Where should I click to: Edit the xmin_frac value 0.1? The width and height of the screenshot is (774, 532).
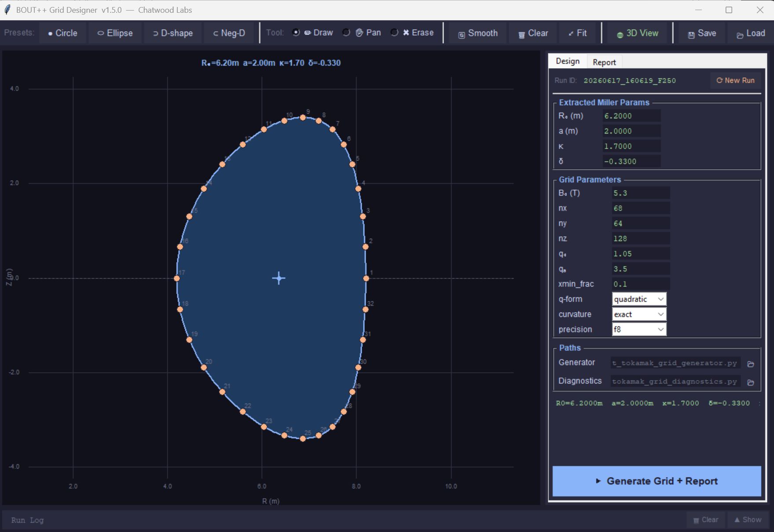641,284
